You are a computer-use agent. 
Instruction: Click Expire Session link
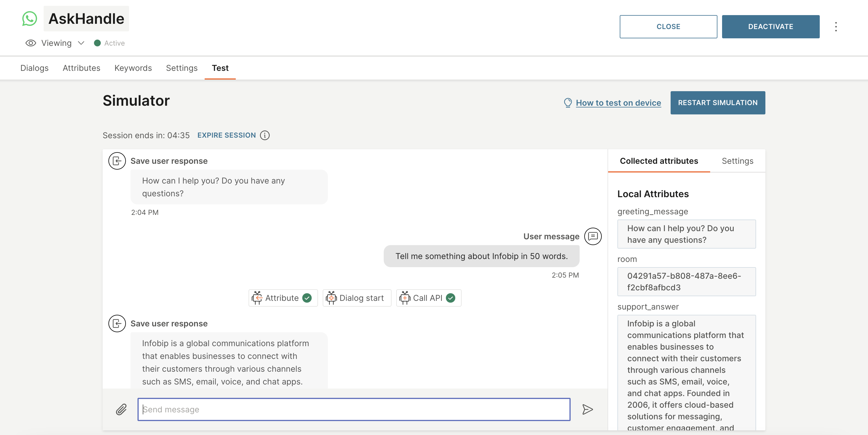coord(226,135)
